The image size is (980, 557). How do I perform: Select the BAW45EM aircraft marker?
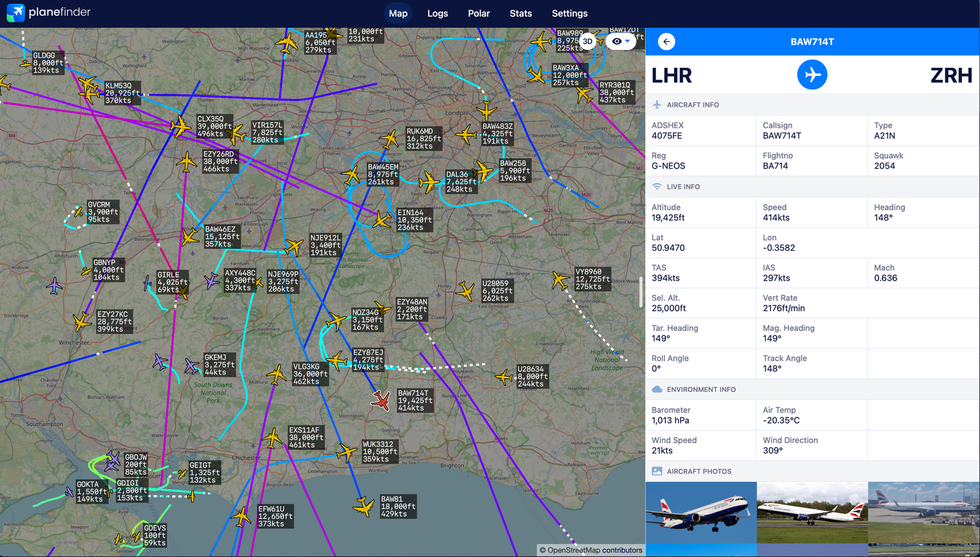(x=352, y=176)
